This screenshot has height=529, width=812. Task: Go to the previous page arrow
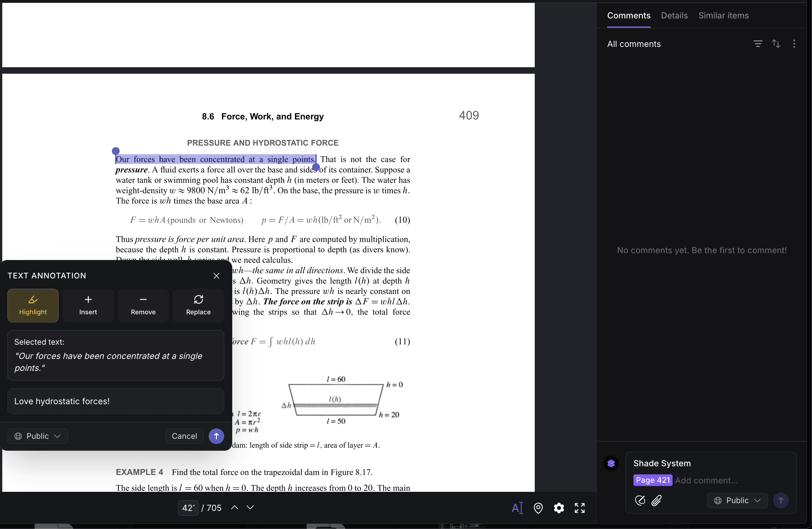[x=235, y=508]
